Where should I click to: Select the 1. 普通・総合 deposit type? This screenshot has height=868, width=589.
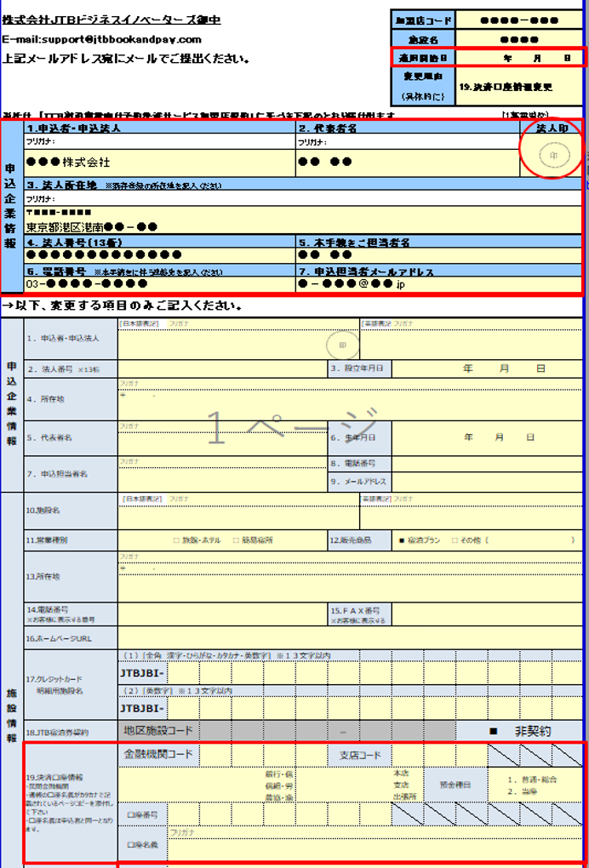(532, 779)
